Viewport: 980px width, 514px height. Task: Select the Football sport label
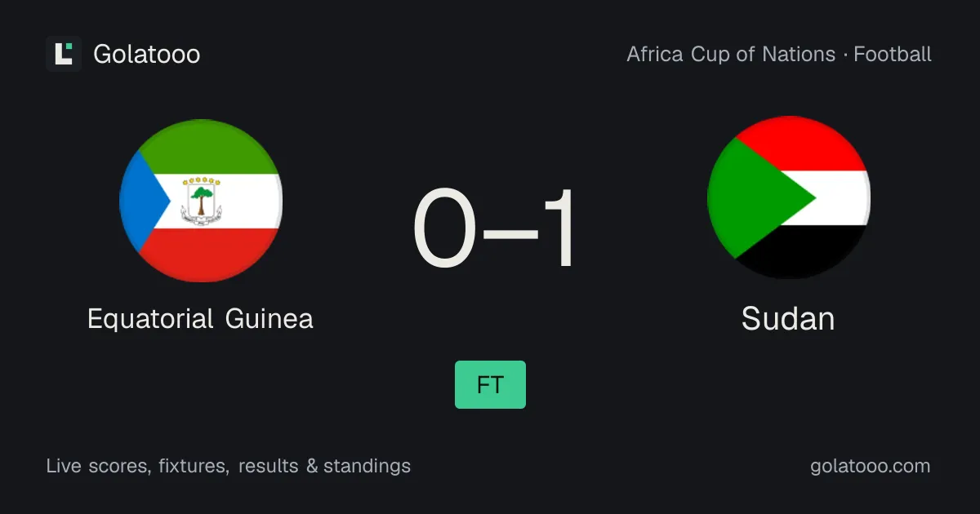point(893,55)
